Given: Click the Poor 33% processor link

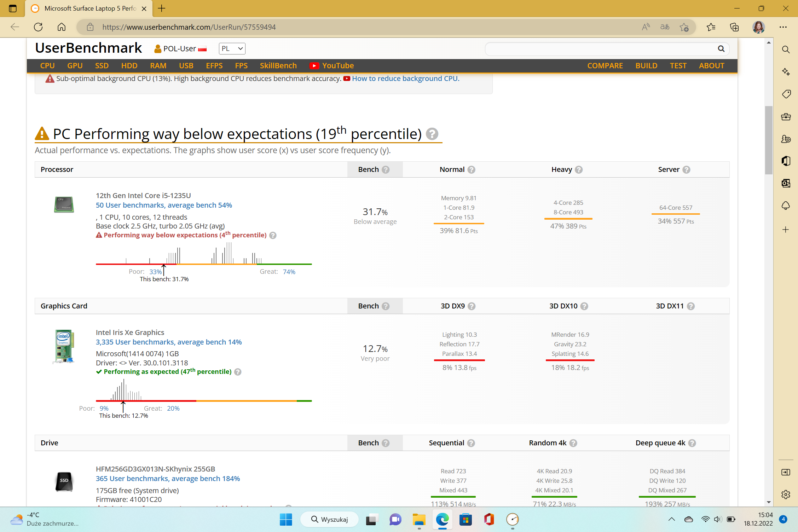Looking at the screenshot, I should point(155,272).
